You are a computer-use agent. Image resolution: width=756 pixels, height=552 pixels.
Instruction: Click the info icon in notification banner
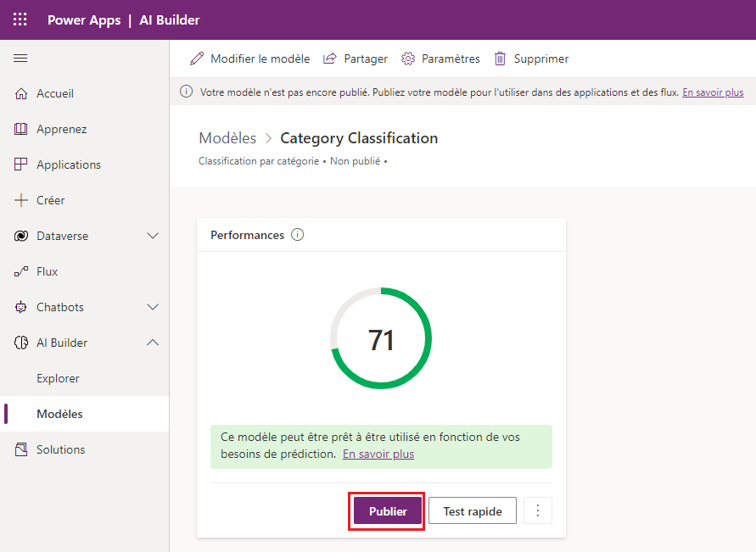pos(186,92)
